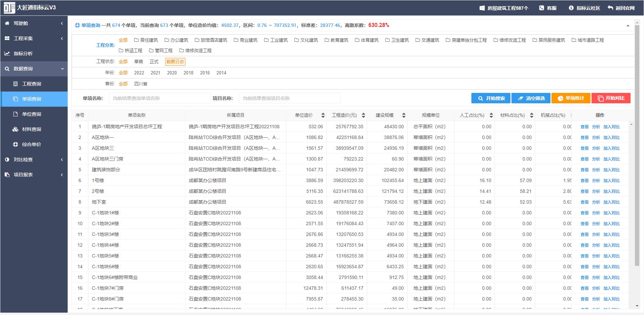The width and height of the screenshot is (644, 315).
Task: Filter by year 2021
Action: (x=155, y=73)
